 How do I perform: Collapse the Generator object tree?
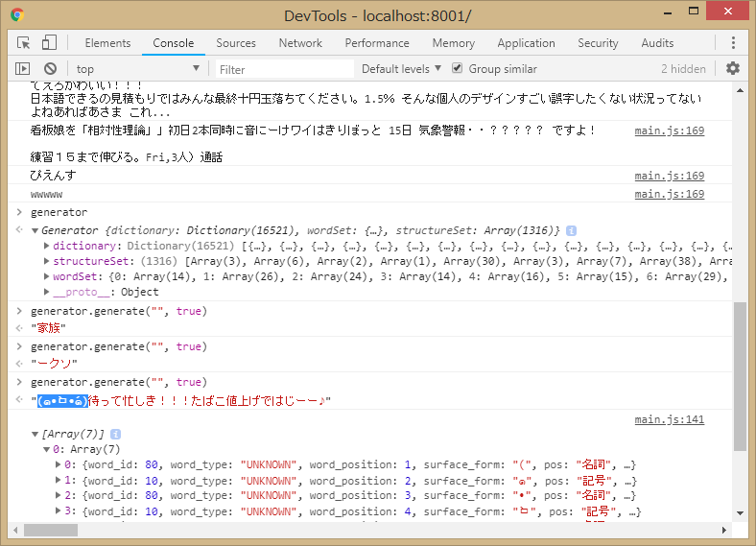tap(35, 231)
